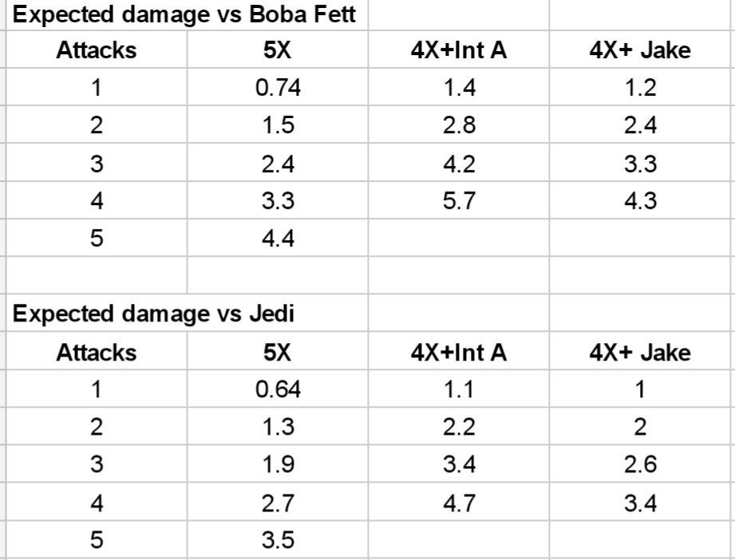Image resolution: width=735 pixels, height=560 pixels.
Task: Click the 3.5 cell in Jedi table
Action: (278, 541)
